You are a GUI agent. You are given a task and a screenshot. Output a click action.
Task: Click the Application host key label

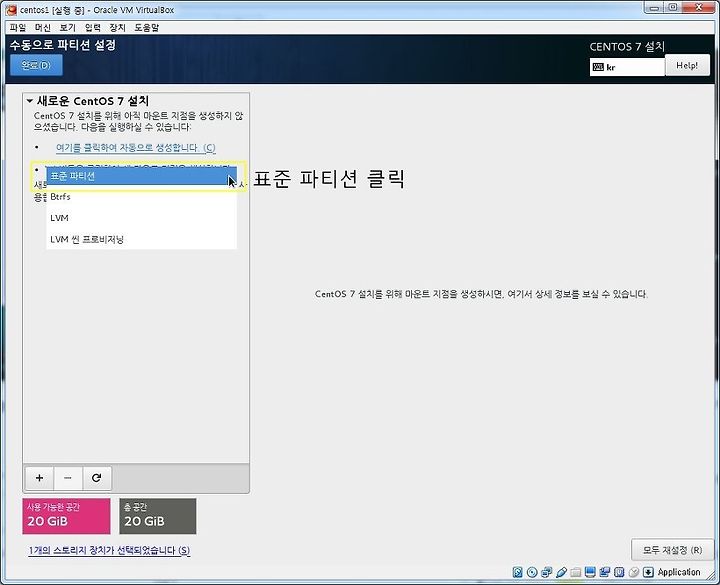point(679,572)
